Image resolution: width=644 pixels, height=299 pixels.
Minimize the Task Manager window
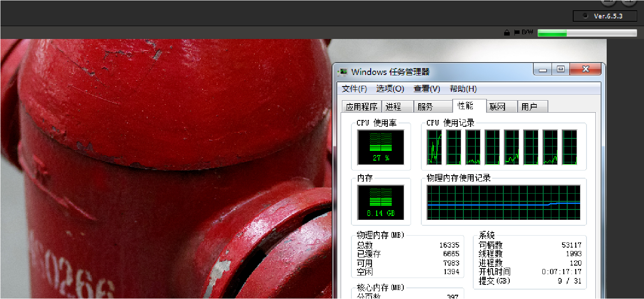pyautogui.click(x=543, y=69)
